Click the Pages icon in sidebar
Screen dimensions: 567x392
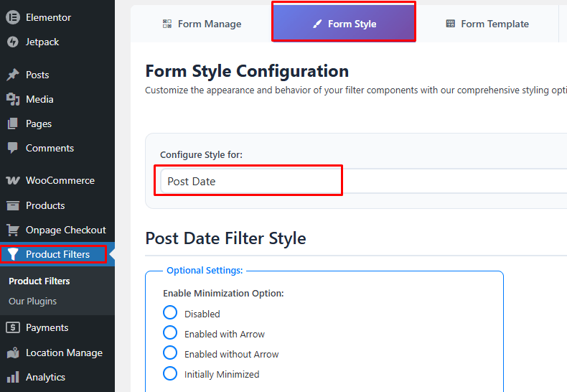13,123
